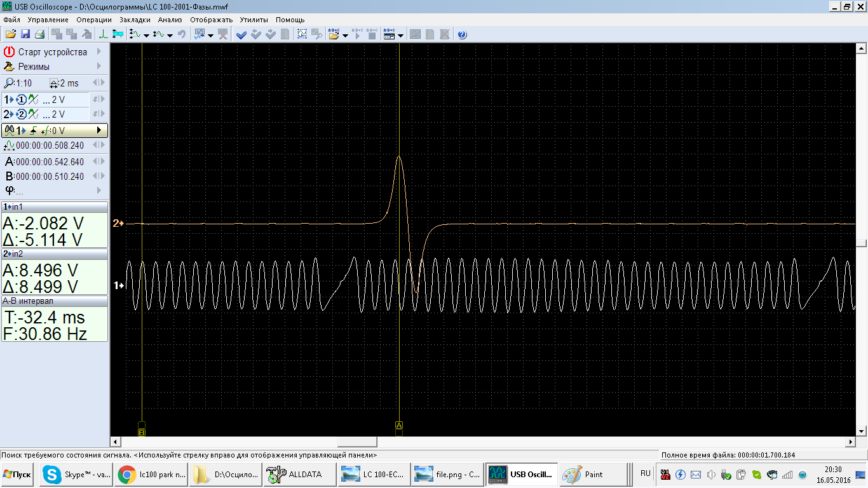Toggle the channel 1 enable icon
Screen dimensions: 868x488
(22, 100)
